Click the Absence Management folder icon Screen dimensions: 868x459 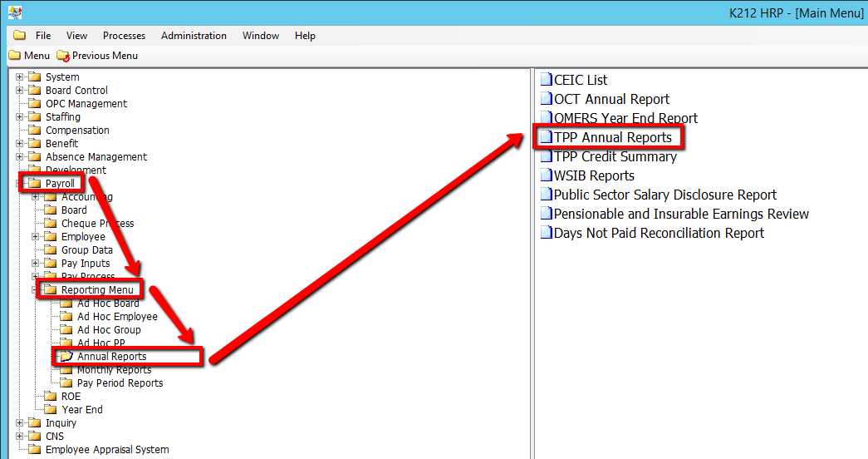coord(34,157)
